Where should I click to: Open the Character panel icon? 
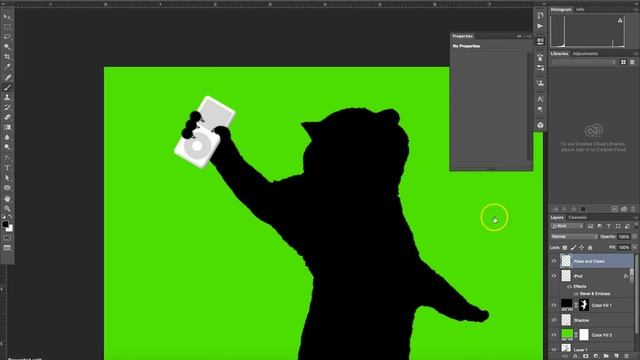(540, 99)
